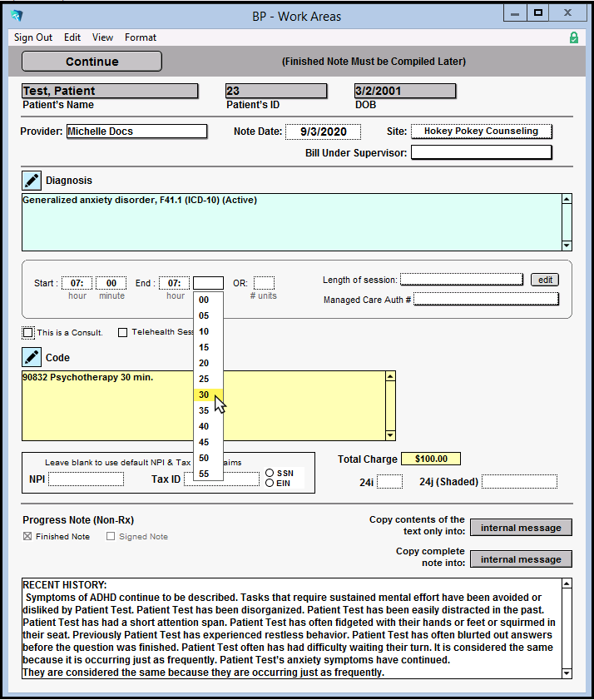Select the EIN radio button
This screenshot has width=594, height=700.
[270, 483]
